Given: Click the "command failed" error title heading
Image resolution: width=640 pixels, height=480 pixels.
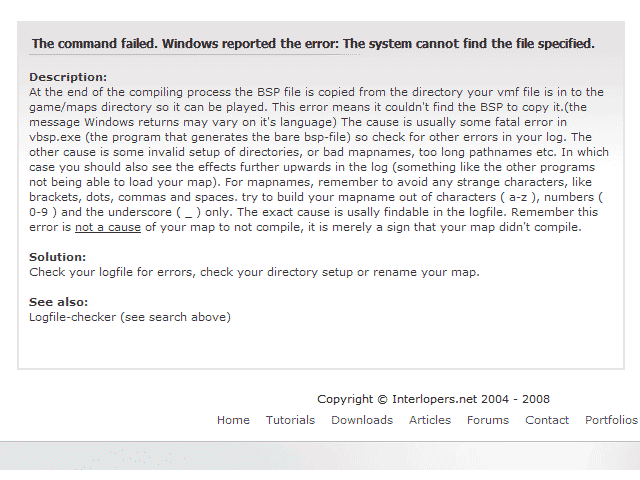Looking at the screenshot, I should [313, 43].
